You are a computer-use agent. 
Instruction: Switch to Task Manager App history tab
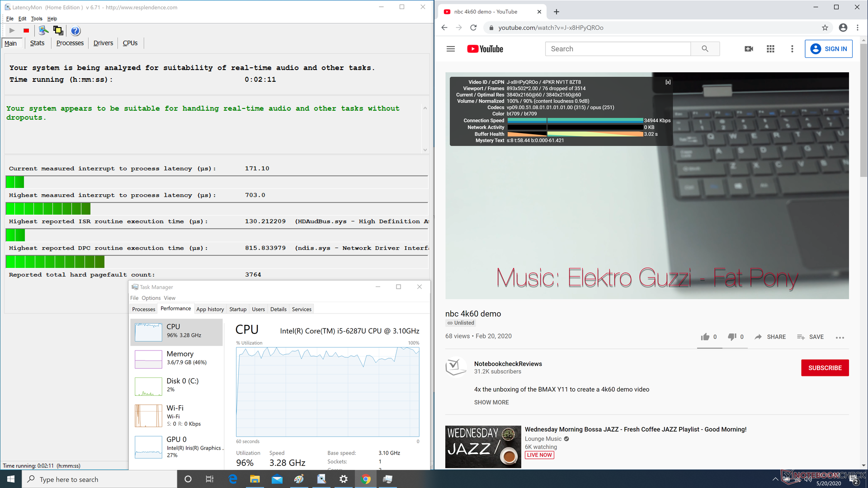[x=210, y=309]
